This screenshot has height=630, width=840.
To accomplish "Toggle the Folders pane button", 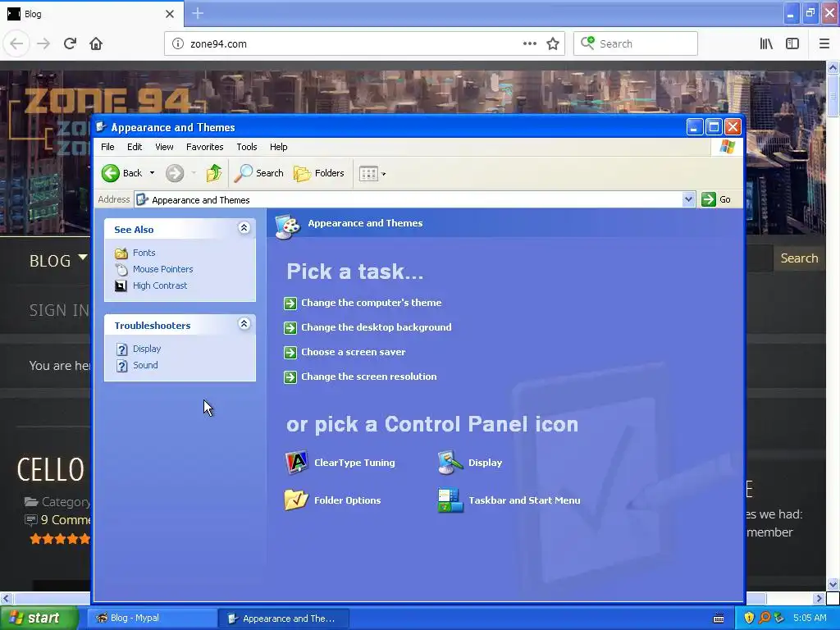I will click(x=319, y=173).
